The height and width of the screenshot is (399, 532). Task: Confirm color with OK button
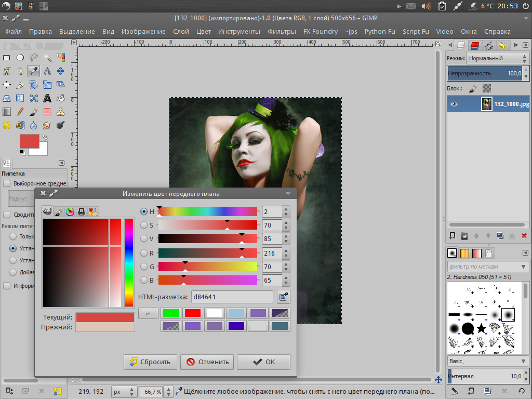[x=263, y=362]
